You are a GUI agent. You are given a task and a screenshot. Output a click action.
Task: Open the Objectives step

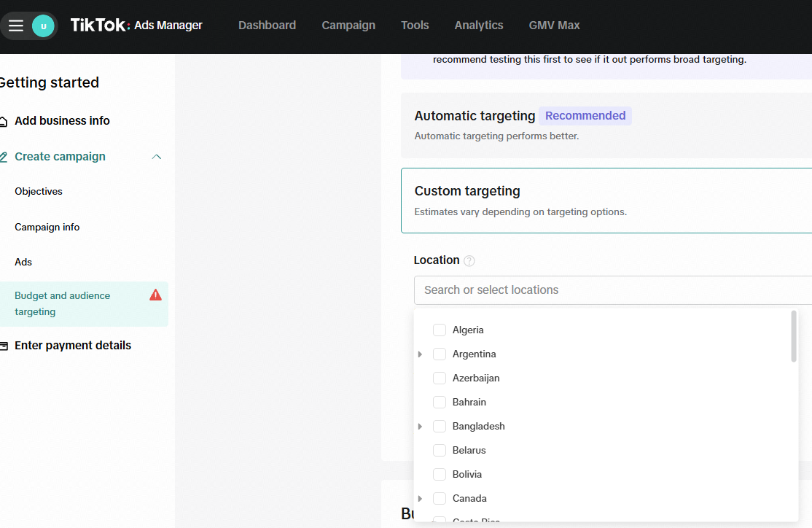tap(39, 192)
